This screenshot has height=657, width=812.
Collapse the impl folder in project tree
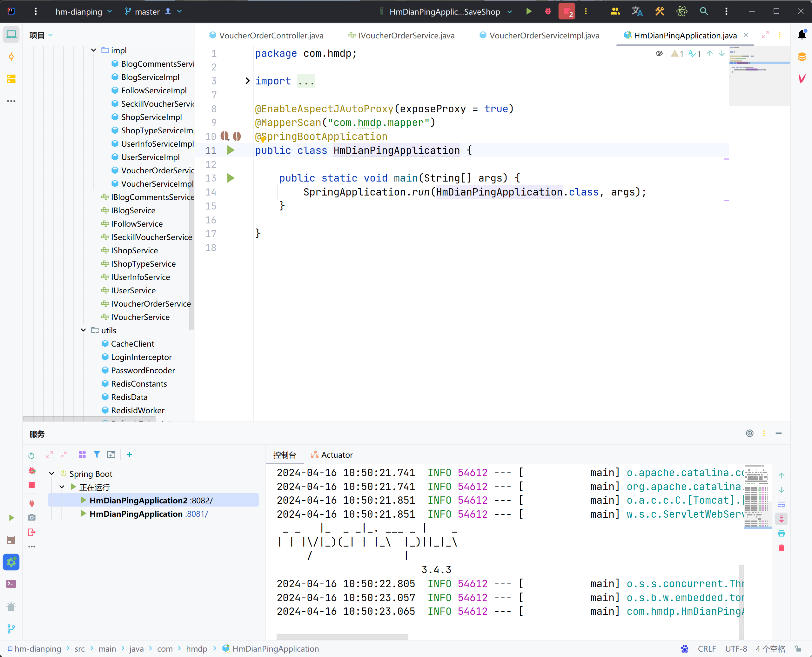93,50
